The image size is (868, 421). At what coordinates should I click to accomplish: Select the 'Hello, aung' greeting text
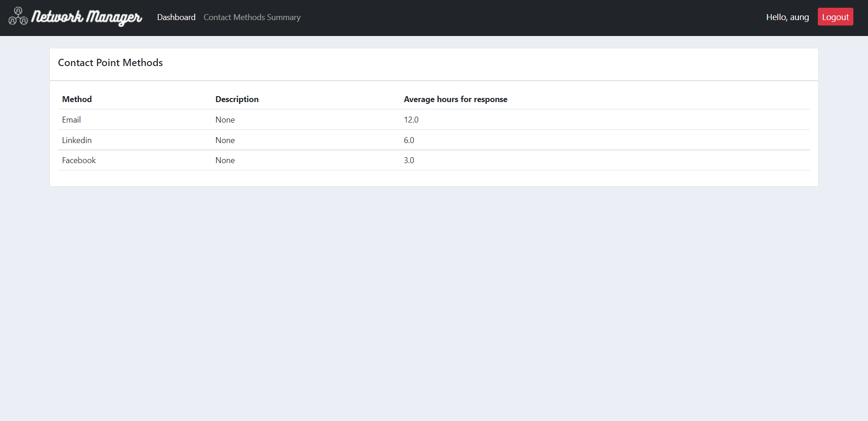pos(787,17)
